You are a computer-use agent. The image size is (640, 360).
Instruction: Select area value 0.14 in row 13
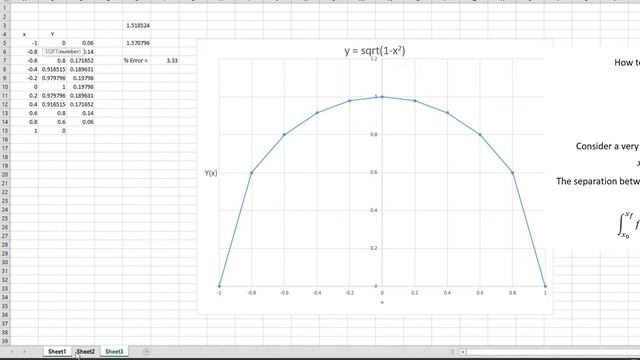click(x=80, y=113)
